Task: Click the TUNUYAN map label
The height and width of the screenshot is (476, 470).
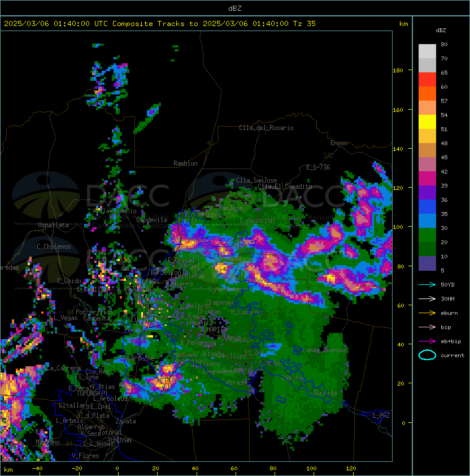Action: coord(120,440)
